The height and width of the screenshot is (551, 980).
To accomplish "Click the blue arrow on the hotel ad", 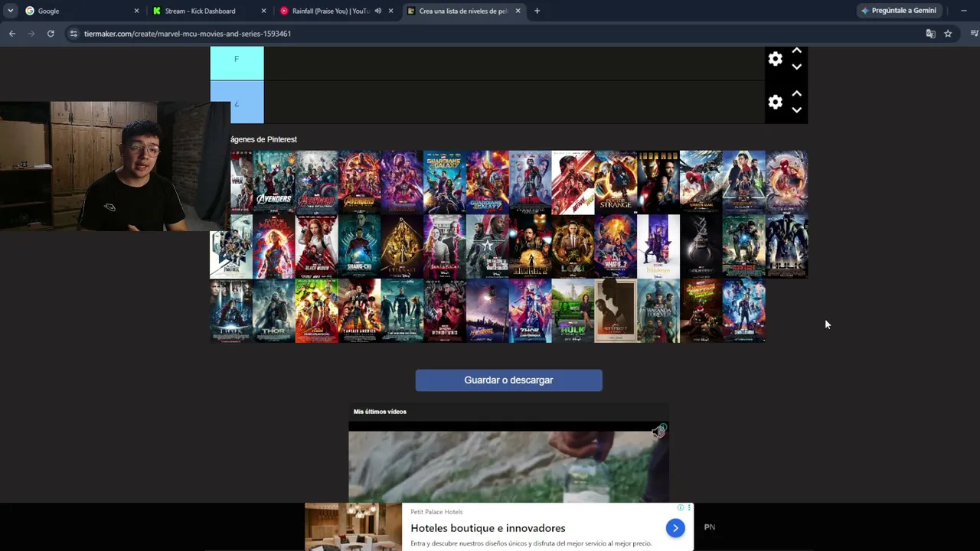I will 675,528.
